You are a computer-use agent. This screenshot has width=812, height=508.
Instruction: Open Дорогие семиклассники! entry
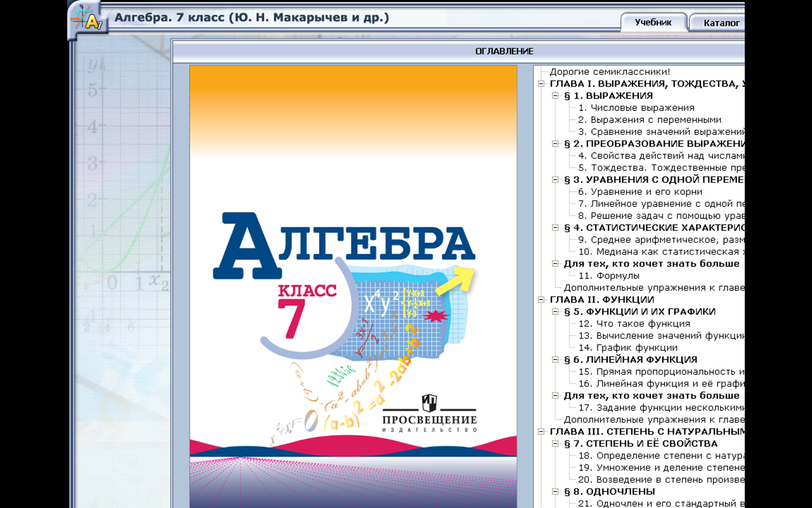coord(610,72)
